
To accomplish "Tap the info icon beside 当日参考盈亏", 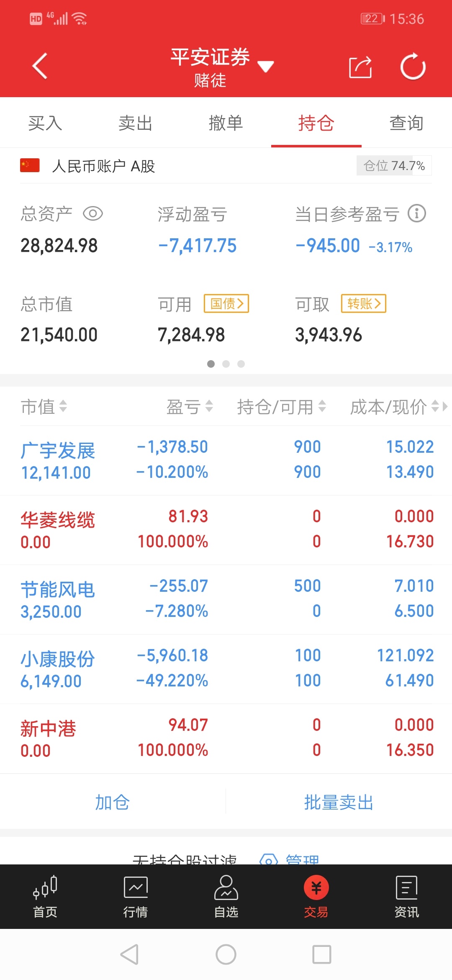I will [417, 214].
